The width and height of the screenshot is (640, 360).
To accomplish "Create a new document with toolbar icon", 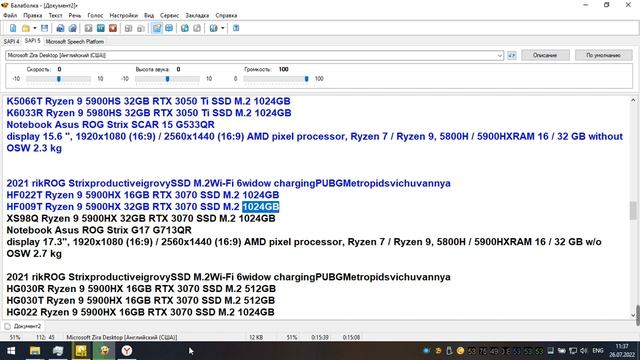I will pyautogui.click(x=13, y=28).
